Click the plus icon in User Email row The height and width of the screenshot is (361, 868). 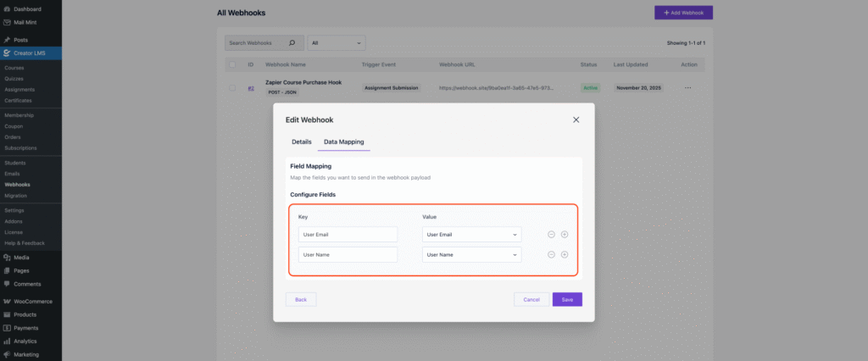565,235
